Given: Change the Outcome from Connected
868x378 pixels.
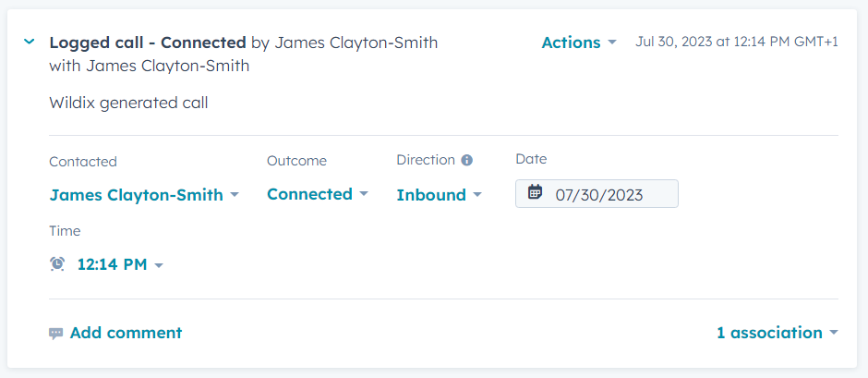Looking at the screenshot, I should 310,194.
